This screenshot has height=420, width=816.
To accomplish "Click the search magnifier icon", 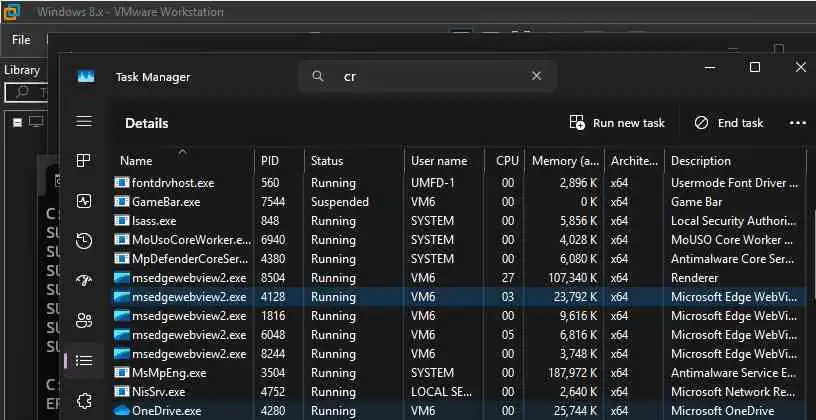I will [318, 77].
